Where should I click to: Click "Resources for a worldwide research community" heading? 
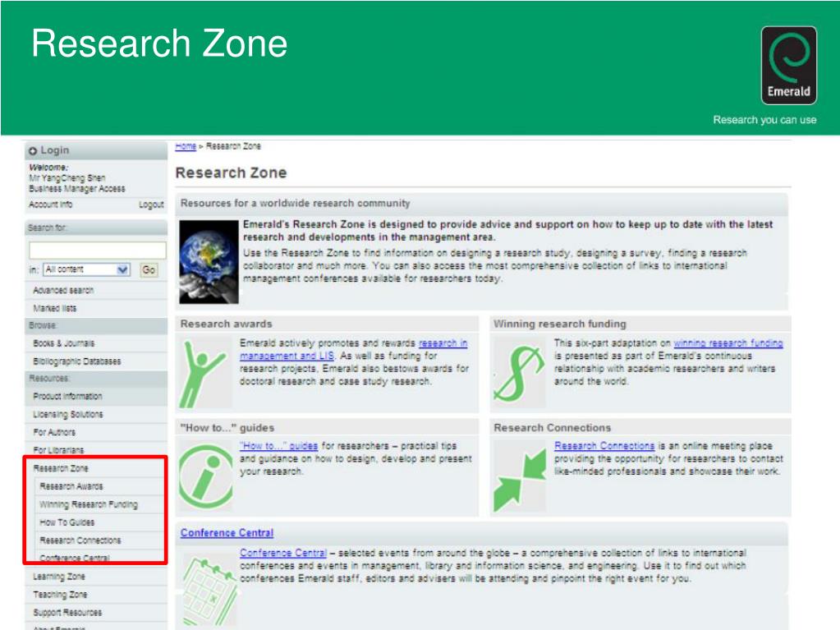coord(295,204)
